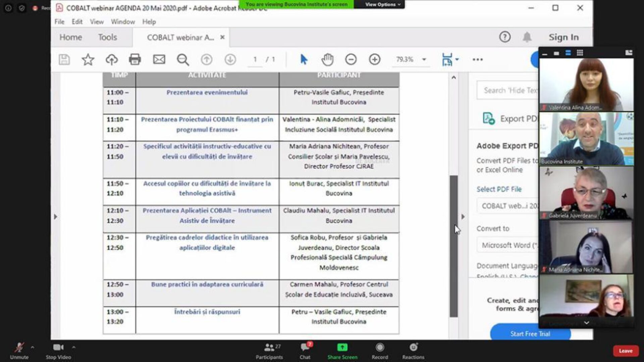Switch to the Tools tab
644x362 pixels.
[107, 37]
